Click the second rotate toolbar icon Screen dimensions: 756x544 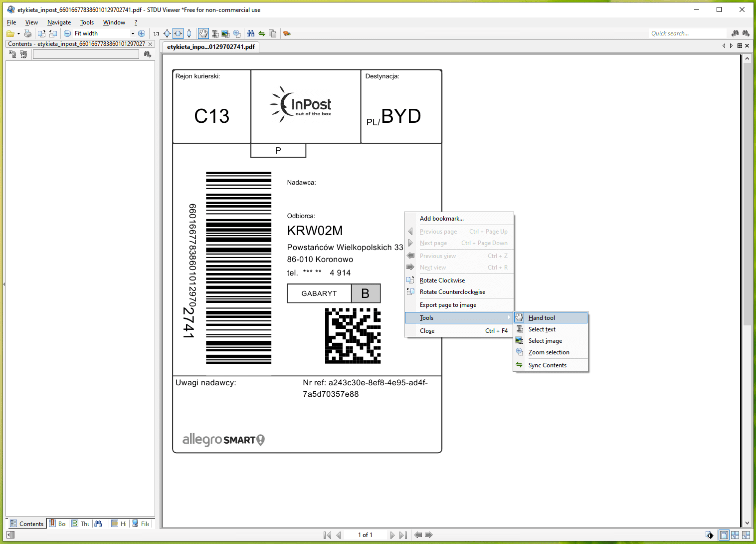coord(53,33)
